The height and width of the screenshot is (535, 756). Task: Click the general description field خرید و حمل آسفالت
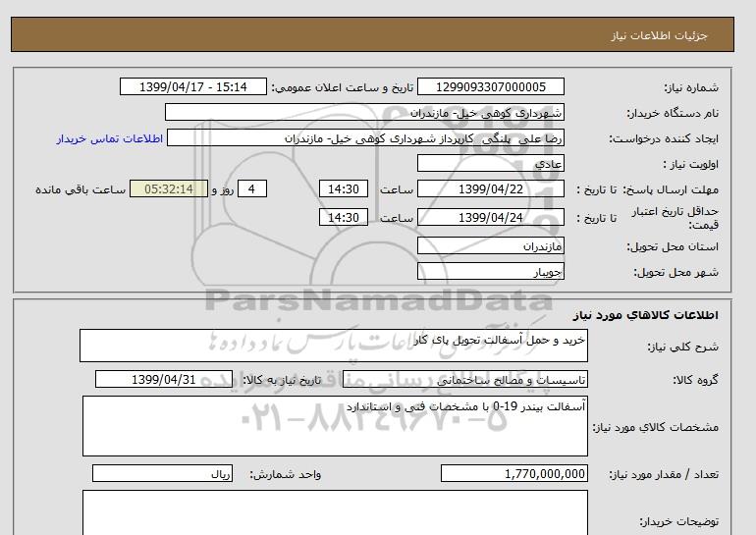334,346
